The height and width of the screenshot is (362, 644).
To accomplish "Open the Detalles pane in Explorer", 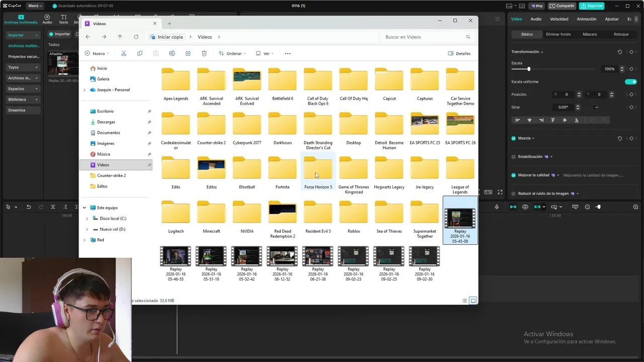I will point(459,53).
